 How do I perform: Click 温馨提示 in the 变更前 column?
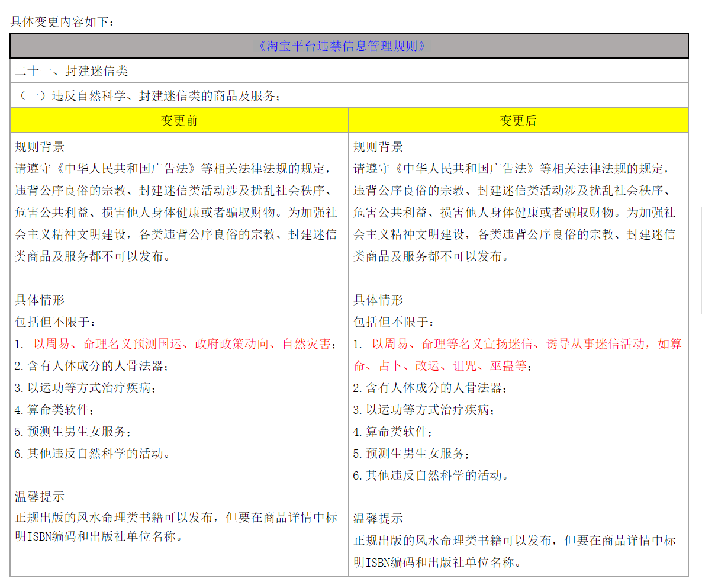40,496
